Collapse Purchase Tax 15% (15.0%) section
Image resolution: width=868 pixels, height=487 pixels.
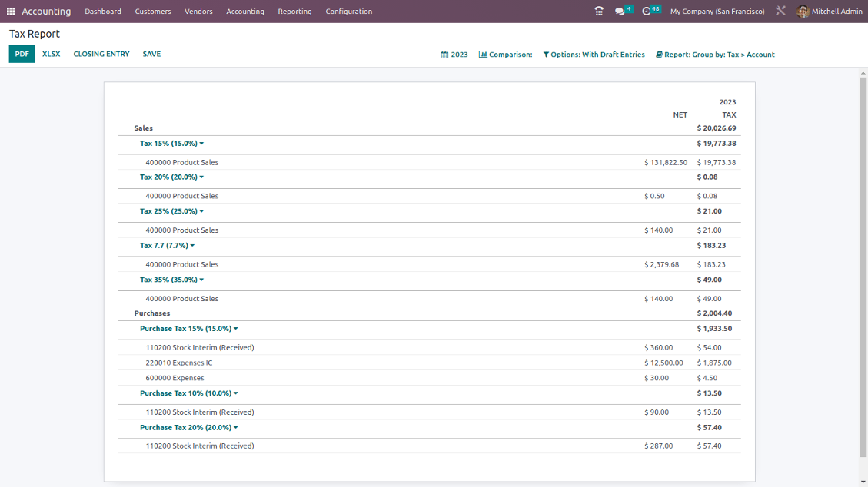189,328
